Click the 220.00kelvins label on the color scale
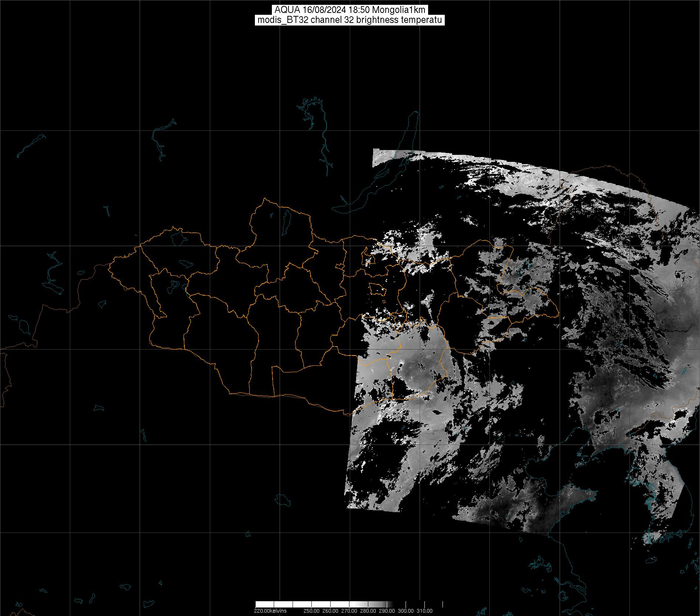The image size is (700, 616). coord(270,611)
